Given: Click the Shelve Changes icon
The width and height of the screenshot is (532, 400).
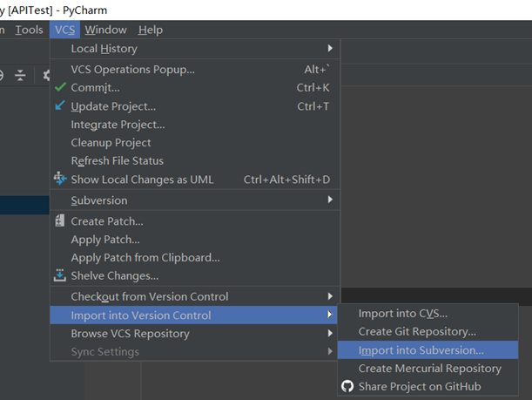Looking at the screenshot, I should point(60,275).
